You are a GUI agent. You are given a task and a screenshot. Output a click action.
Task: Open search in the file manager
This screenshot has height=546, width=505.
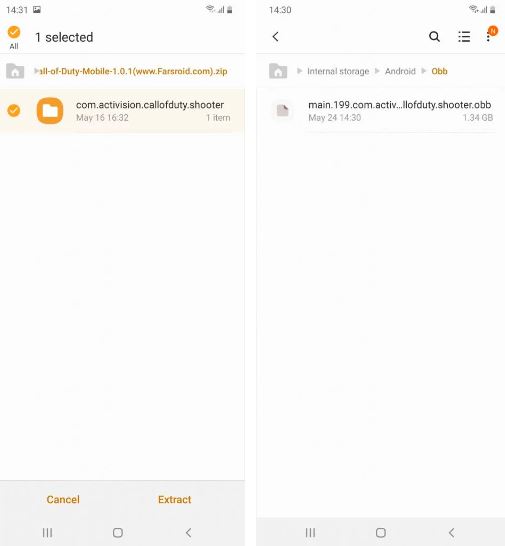(434, 36)
